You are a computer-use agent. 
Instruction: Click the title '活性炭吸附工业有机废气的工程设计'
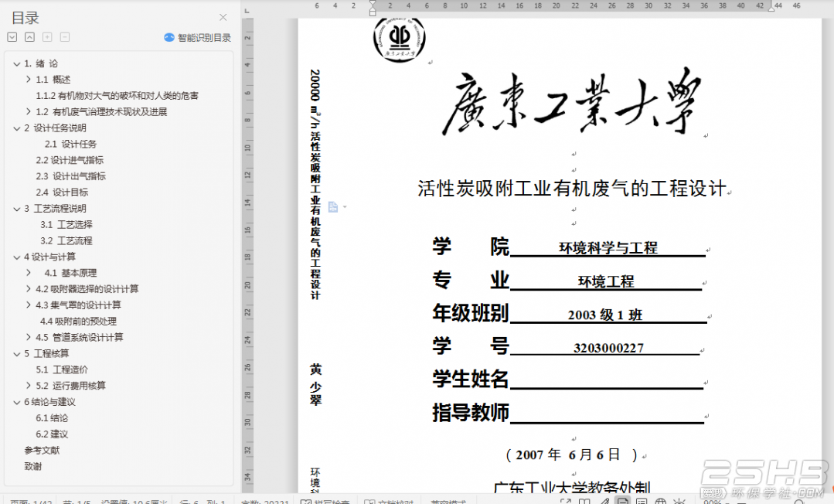pos(572,189)
